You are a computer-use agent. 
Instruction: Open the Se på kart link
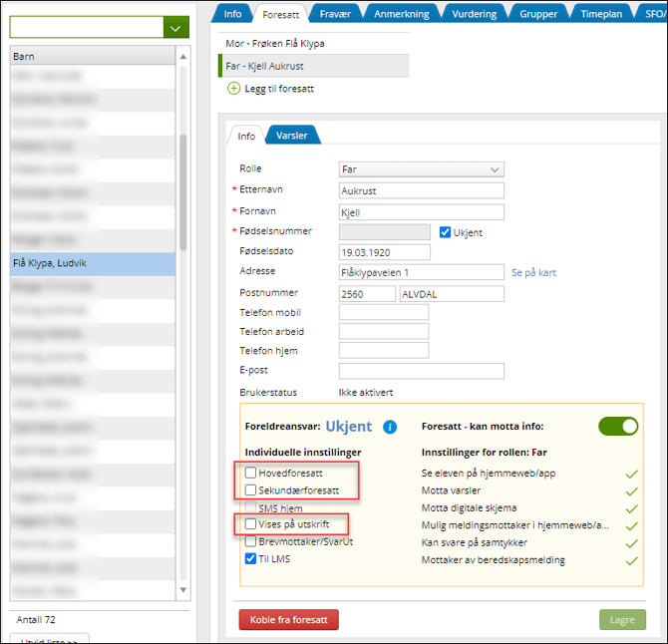[x=533, y=272]
